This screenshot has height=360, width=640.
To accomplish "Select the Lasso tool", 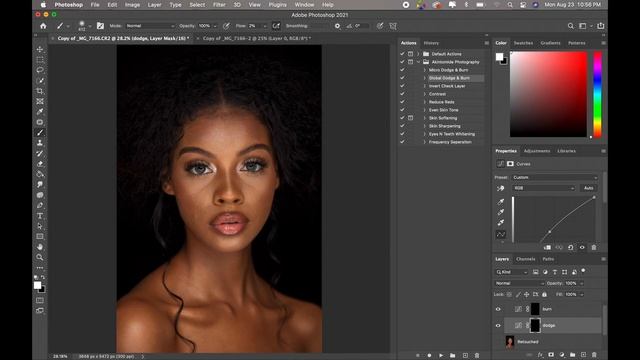I will (40, 70).
